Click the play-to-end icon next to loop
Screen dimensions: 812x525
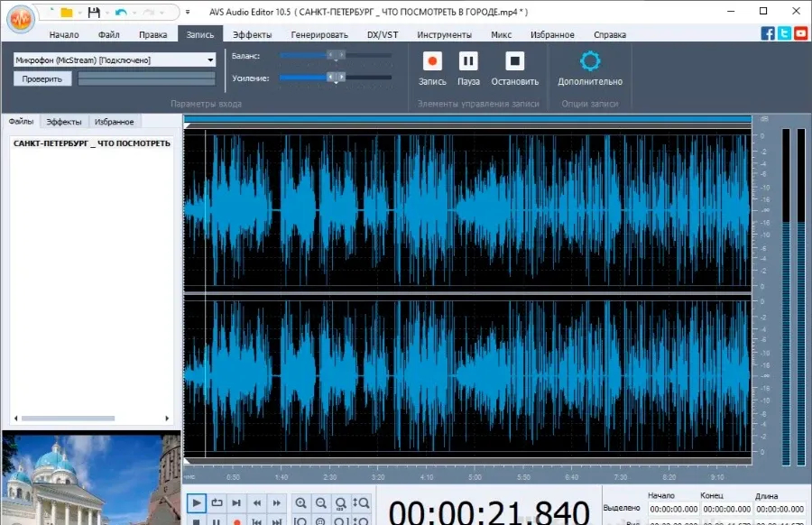tap(236, 502)
